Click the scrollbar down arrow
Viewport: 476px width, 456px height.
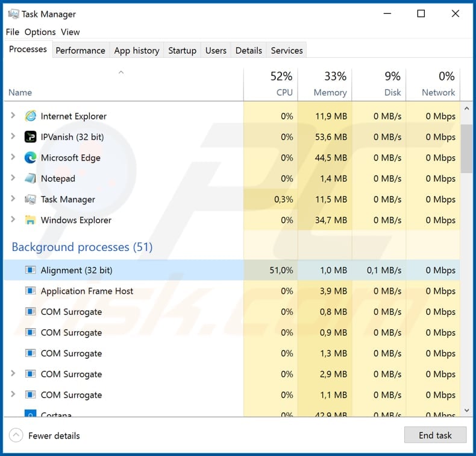point(466,410)
